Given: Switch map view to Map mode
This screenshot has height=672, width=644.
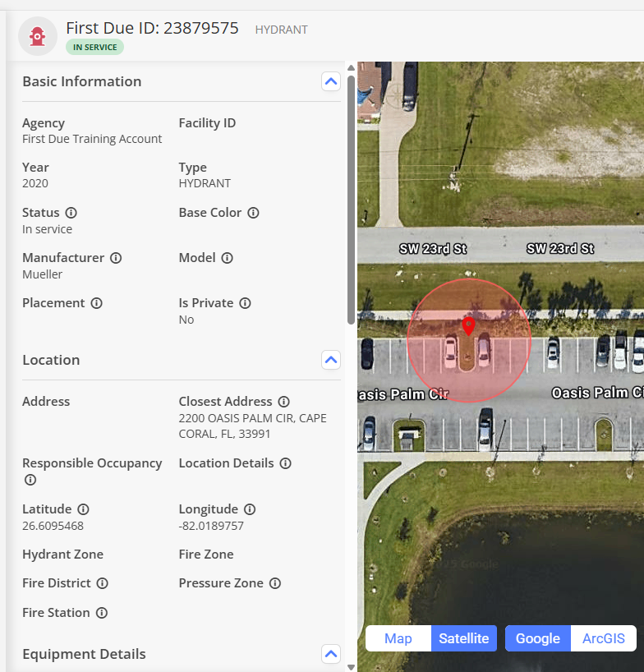Looking at the screenshot, I should pyautogui.click(x=398, y=638).
